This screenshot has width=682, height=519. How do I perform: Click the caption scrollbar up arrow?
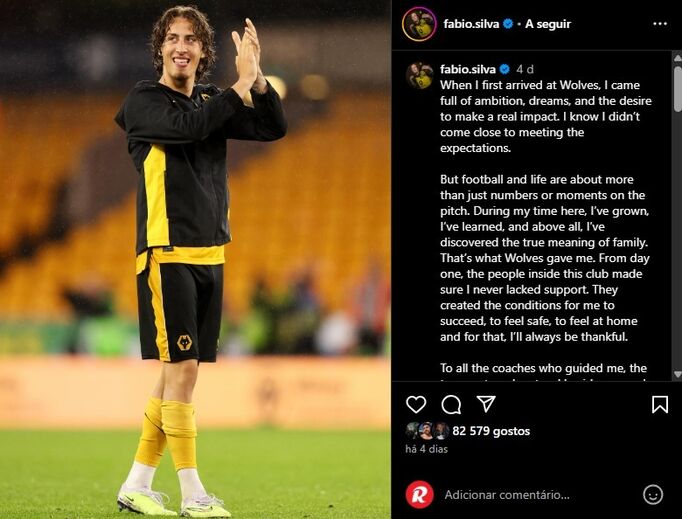point(677,57)
